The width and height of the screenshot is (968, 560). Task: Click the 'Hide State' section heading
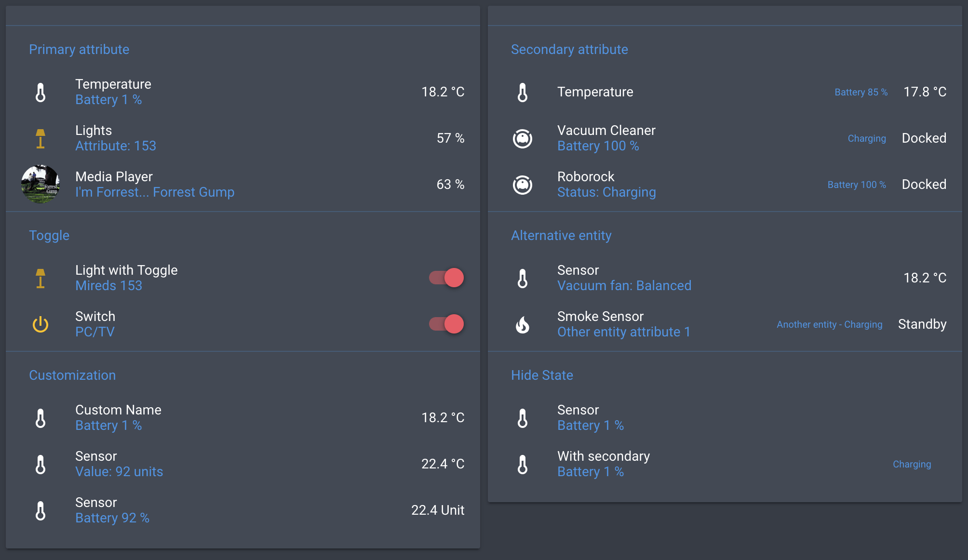pos(542,375)
